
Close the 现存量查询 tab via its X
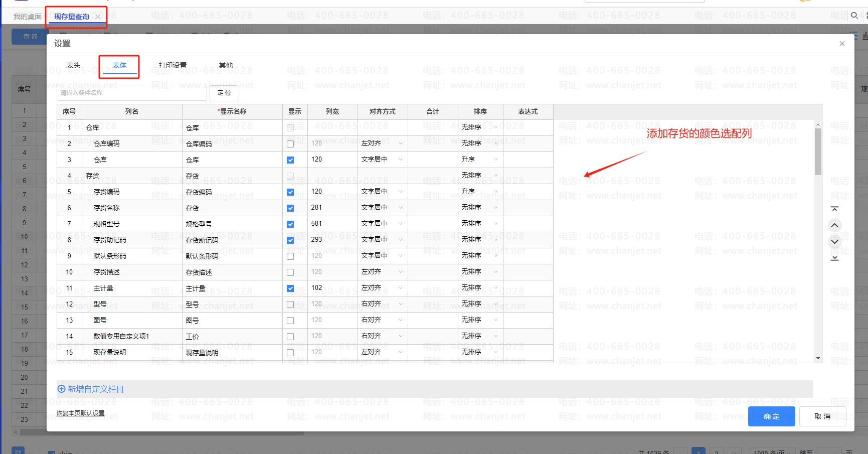pyautogui.click(x=98, y=17)
